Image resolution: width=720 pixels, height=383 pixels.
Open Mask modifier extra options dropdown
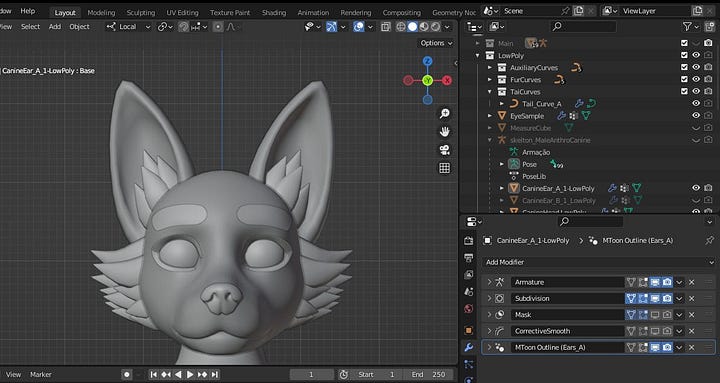[x=679, y=315]
